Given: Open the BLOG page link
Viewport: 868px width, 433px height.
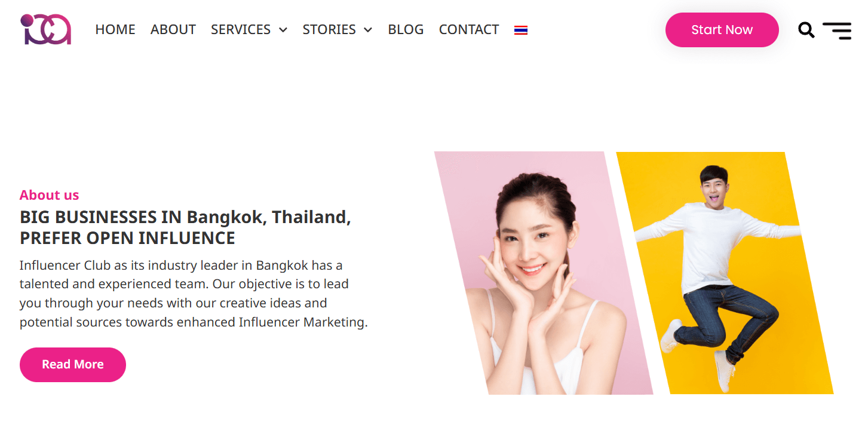Looking at the screenshot, I should (x=406, y=29).
